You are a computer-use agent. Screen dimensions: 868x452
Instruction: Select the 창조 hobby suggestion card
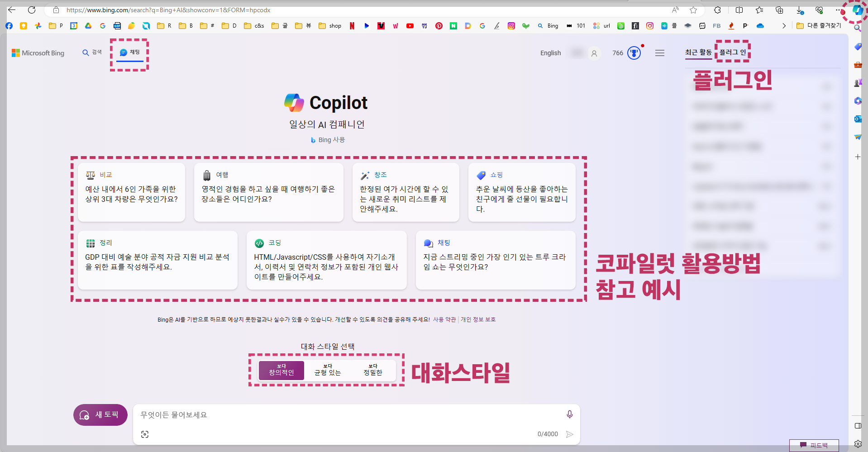click(x=405, y=192)
